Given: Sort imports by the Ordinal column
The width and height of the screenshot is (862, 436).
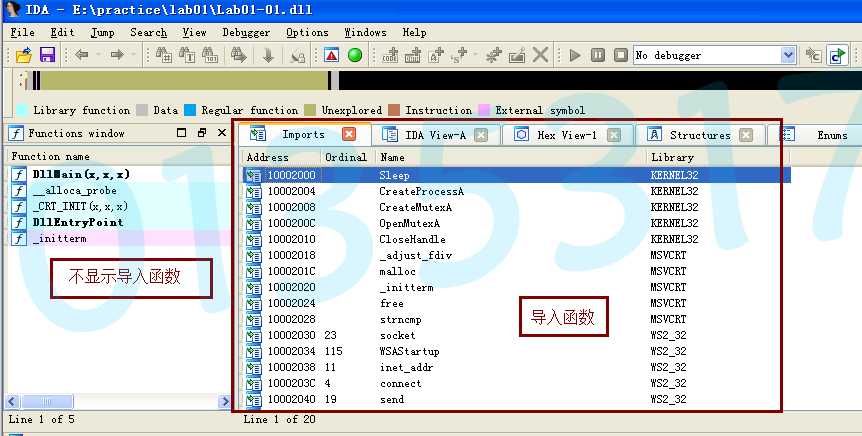Looking at the screenshot, I should coord(347,157).
